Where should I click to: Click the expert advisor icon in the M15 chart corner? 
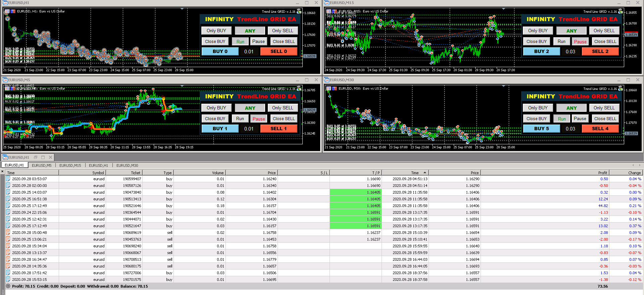621,11
